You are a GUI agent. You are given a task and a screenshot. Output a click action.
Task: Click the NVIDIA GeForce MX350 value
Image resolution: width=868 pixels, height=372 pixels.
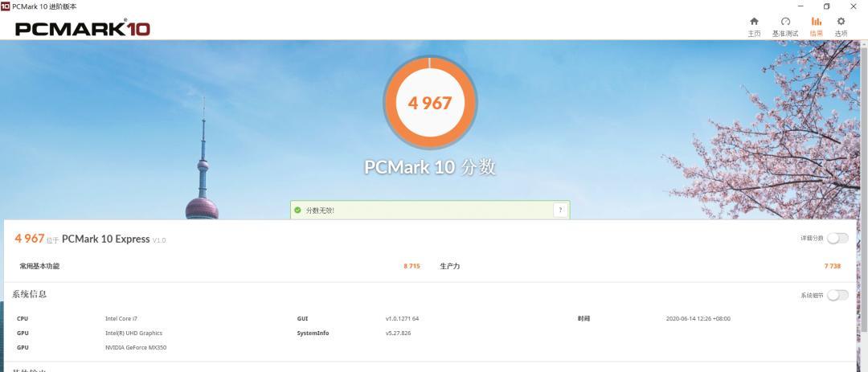point(136,348)
